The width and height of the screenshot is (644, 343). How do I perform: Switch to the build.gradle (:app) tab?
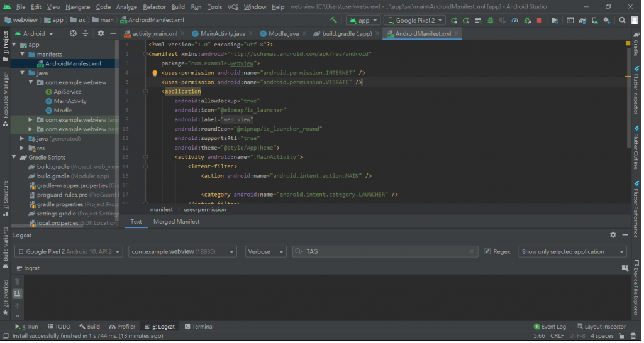[x=348, y=34]
